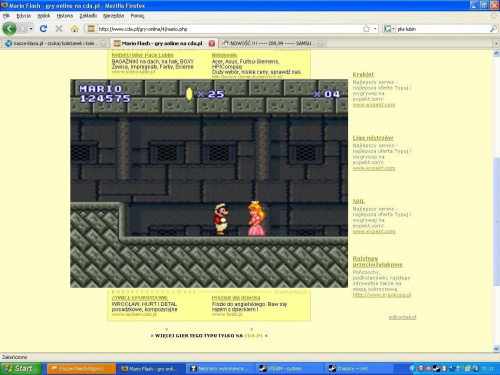Follow the cda.pl link below the game

point(254,335)
